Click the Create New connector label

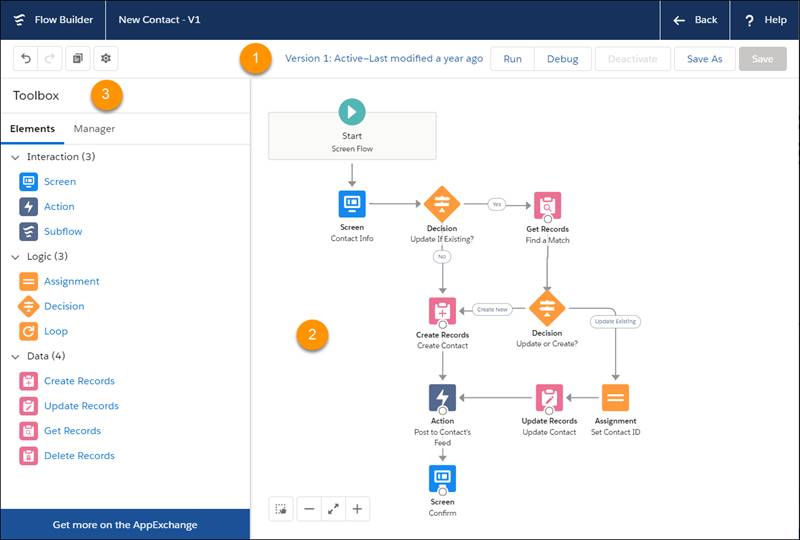(492, 309)
